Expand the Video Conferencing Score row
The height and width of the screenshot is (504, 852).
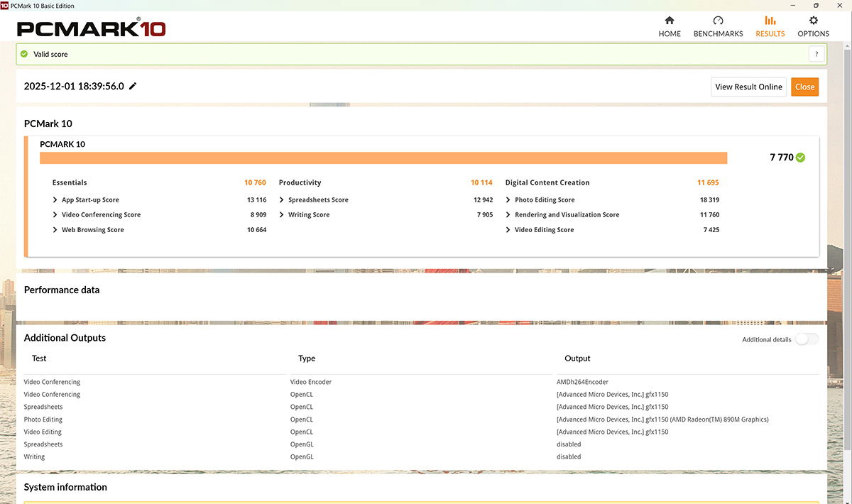55,215
